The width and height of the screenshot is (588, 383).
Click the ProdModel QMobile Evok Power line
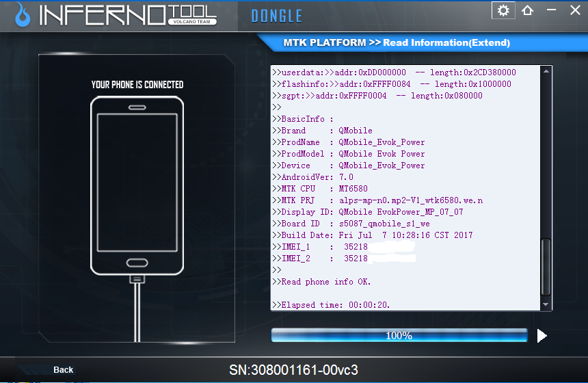click(x=349, y=154)
